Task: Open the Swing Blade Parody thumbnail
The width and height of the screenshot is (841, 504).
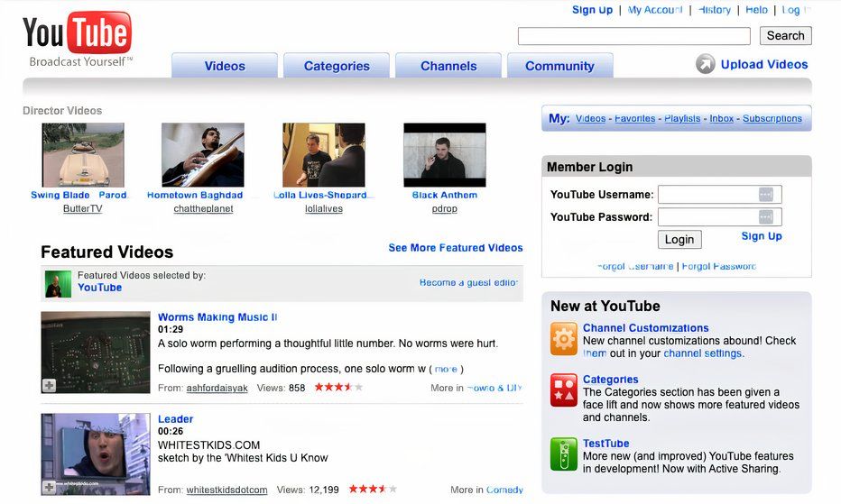Action: [83, 155]
